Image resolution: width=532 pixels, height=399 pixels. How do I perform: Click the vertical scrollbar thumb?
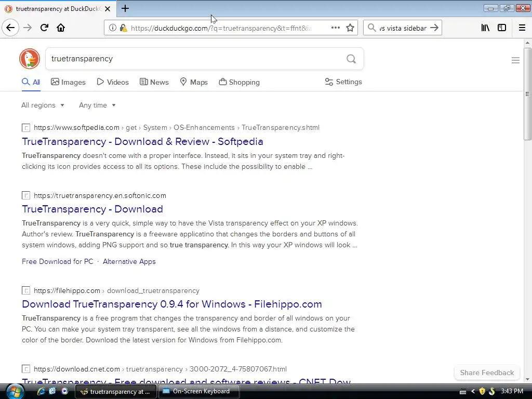[527, 94]
